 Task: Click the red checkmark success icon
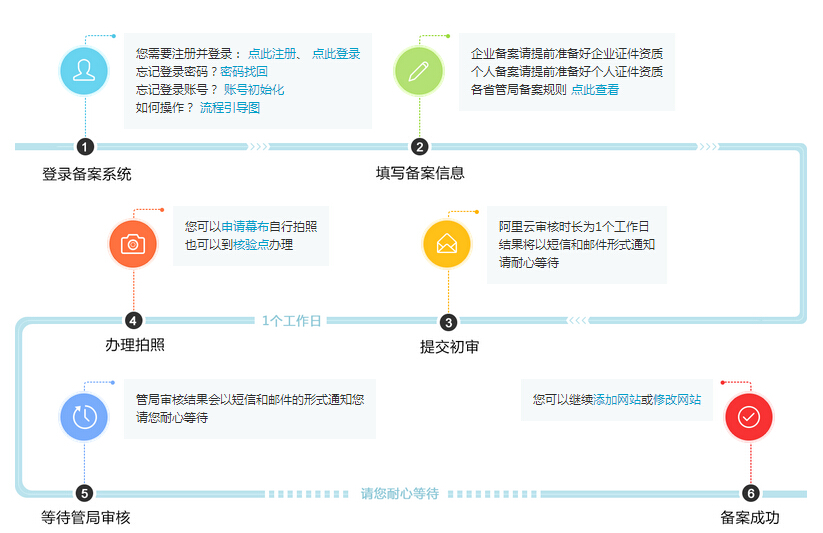(748, 417)
